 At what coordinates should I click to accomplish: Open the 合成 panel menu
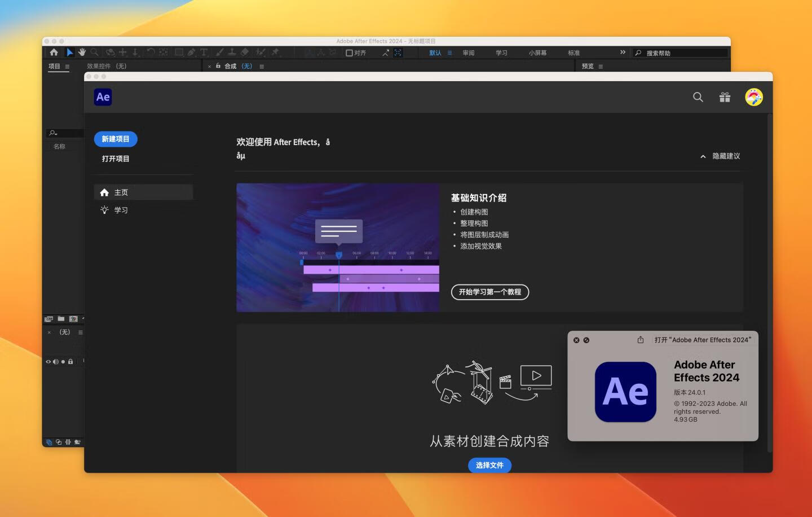[x=262, y=67]
